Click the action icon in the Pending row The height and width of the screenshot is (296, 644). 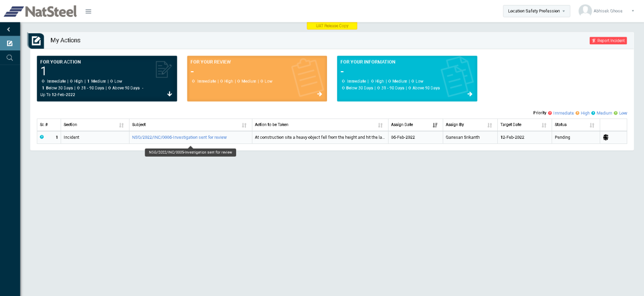(605, 137)
